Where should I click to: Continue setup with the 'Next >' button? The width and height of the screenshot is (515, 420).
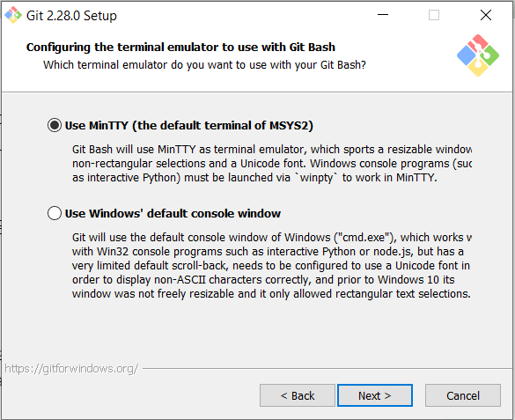coord(375,395)
